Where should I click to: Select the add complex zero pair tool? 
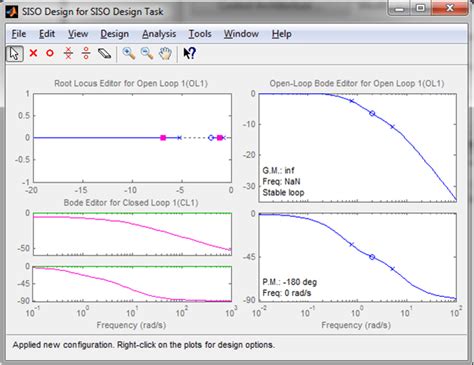[86, 53]
